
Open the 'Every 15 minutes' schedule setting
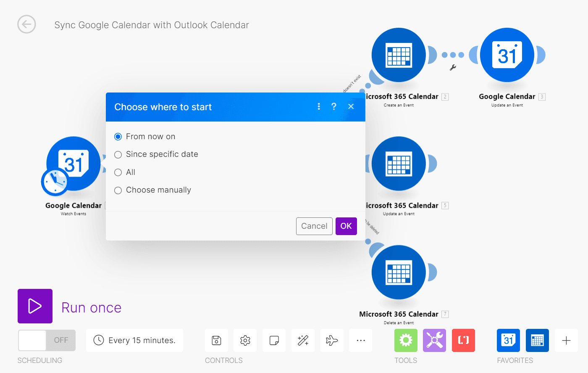tap(134, 340)
